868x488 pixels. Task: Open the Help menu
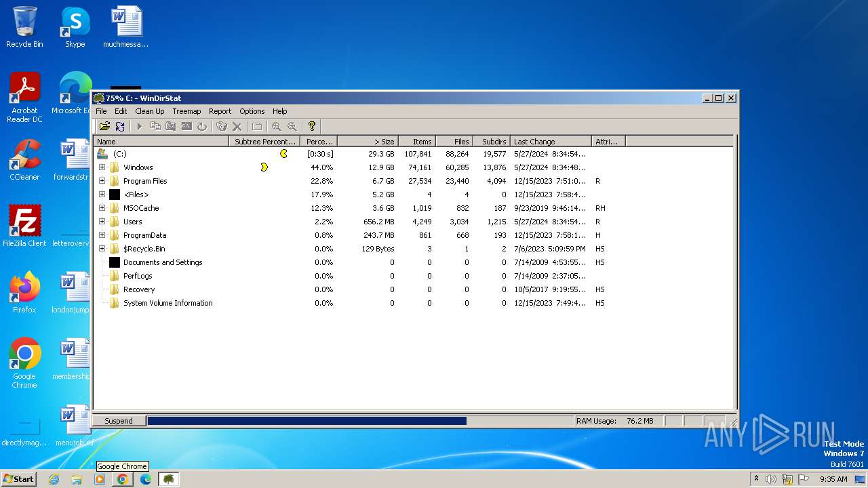280,111
